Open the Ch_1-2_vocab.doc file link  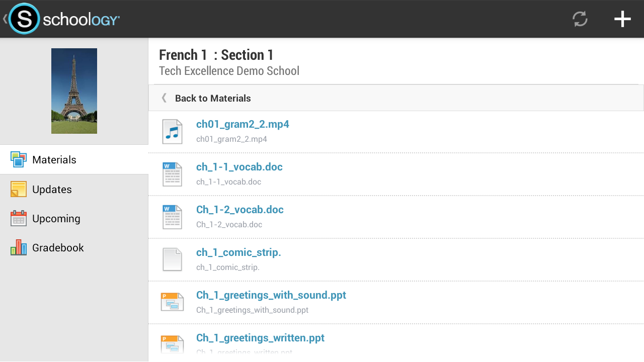(x=239, y=210)
